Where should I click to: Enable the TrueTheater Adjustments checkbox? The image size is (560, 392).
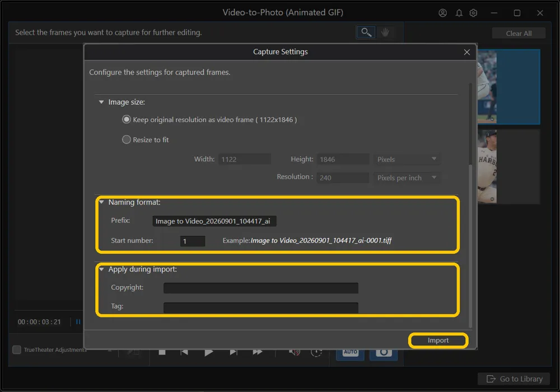(17, 349)
